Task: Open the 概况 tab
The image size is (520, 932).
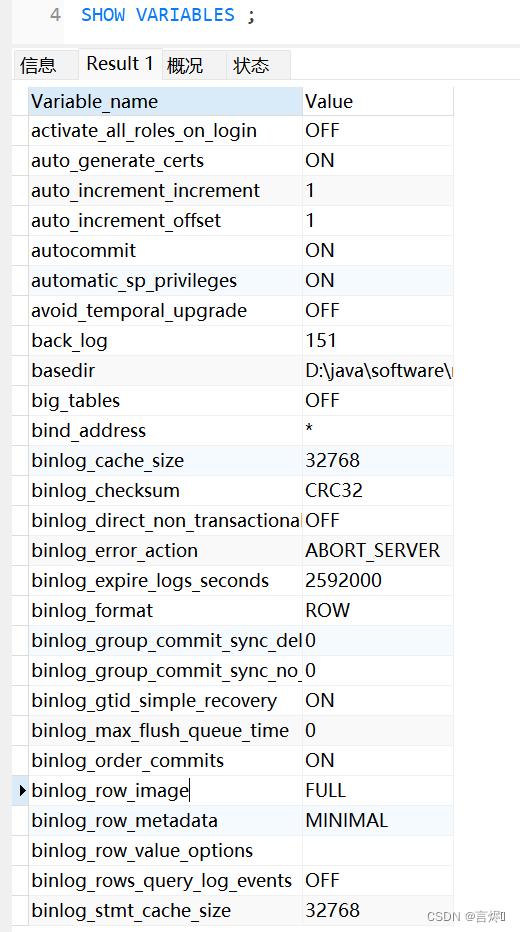Action: pos(194,65)
